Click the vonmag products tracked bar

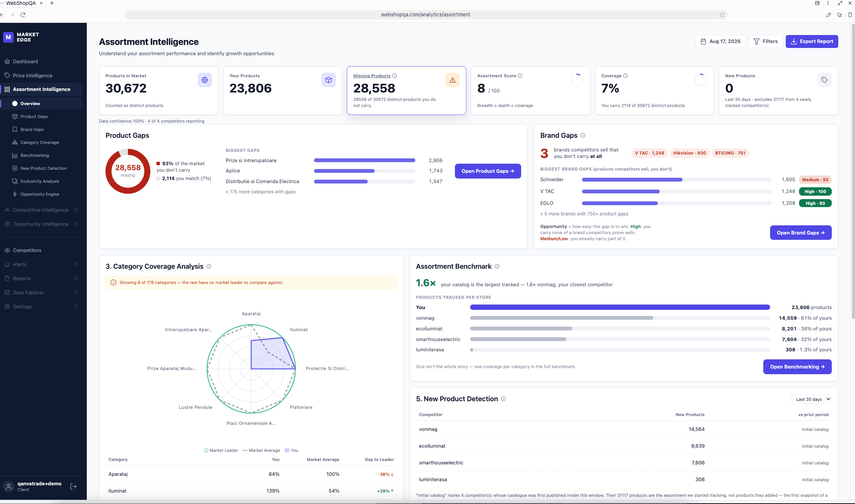click(x=620, y=318)
